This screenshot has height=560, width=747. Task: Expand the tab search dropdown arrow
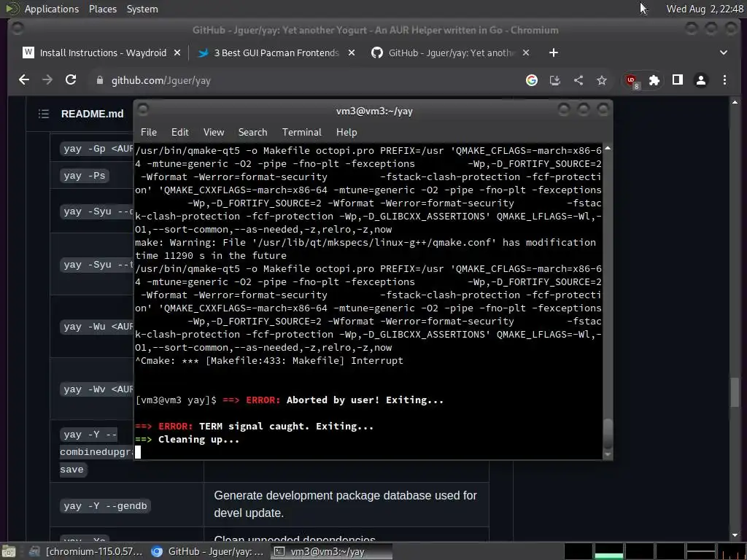click(724, 52)
